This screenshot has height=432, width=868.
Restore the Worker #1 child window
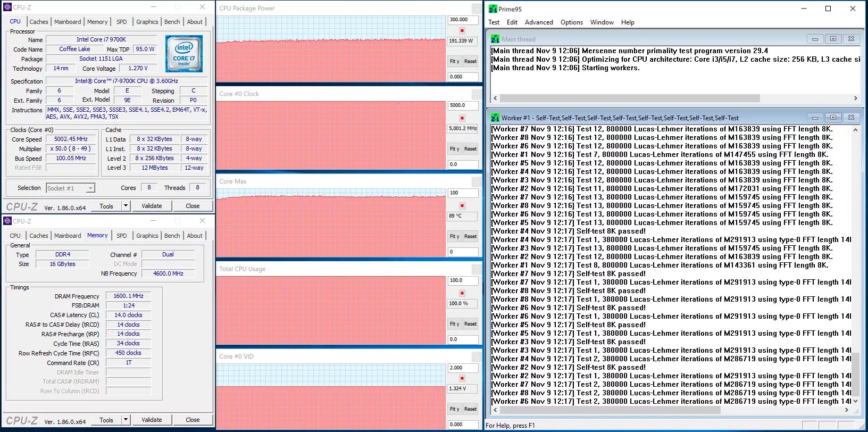point(833,118)
